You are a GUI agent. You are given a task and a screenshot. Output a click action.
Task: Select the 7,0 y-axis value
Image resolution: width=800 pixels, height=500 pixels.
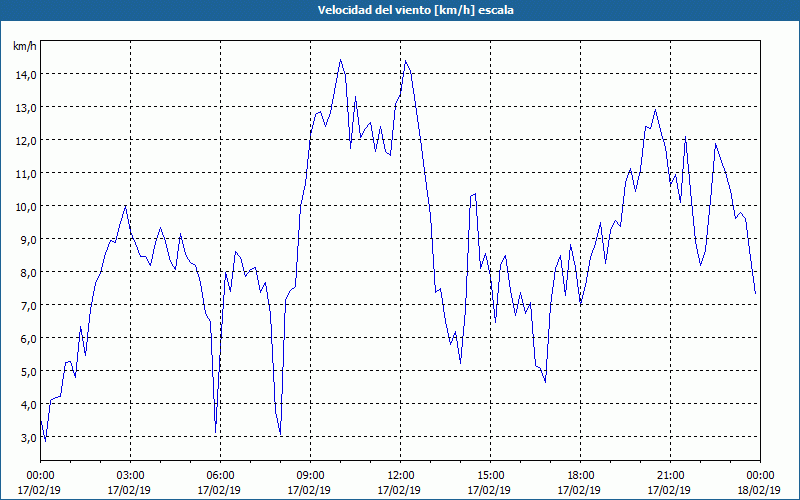click(x=28, y=306)
